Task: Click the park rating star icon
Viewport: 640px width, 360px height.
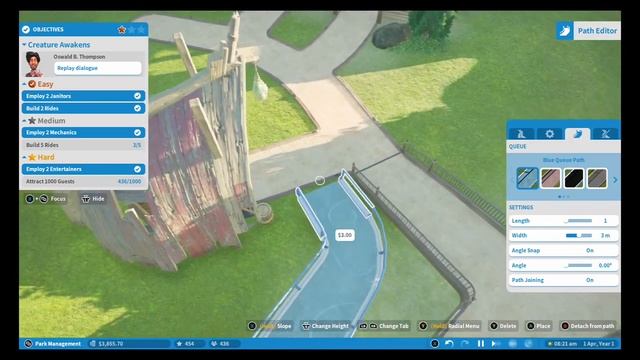Action: coord(179,344)
